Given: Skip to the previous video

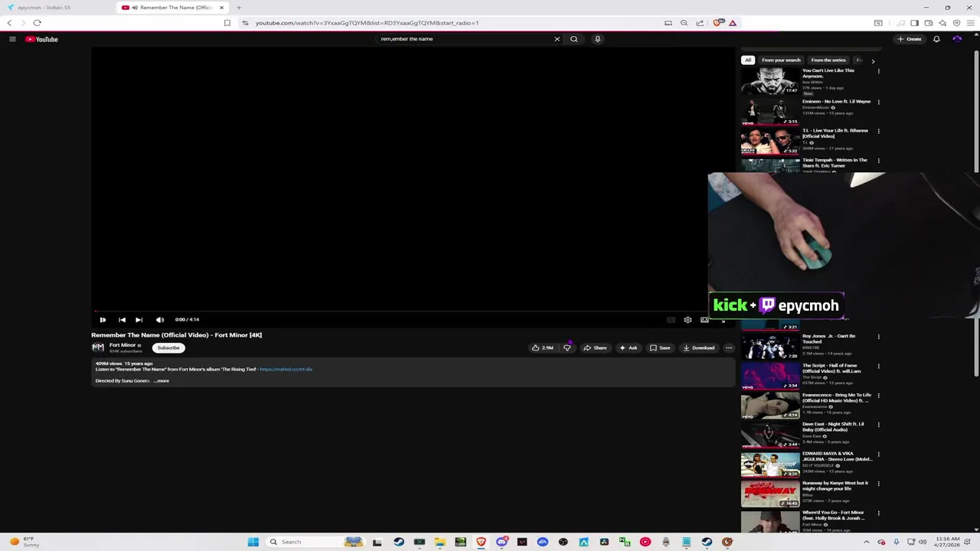Looking at the screenshot, I should 122,320.
